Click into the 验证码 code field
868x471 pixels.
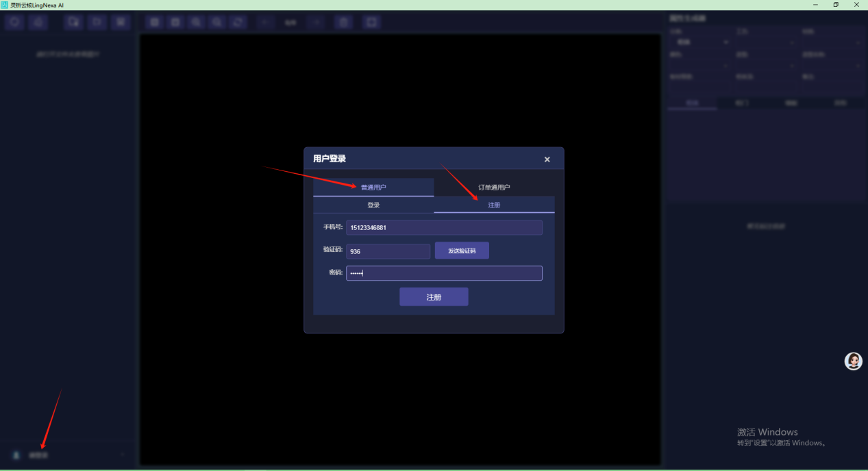(388, 251)
